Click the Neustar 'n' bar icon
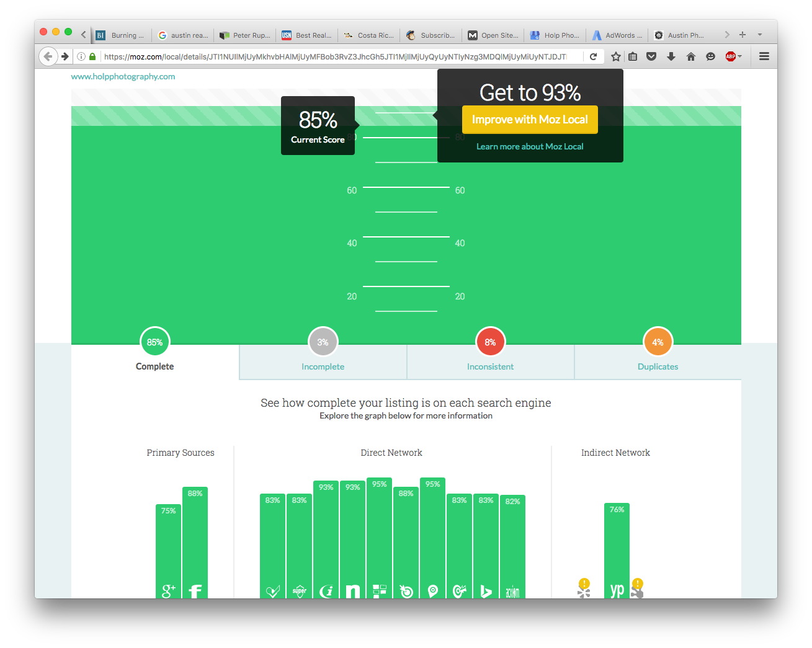 coord(353,592)
